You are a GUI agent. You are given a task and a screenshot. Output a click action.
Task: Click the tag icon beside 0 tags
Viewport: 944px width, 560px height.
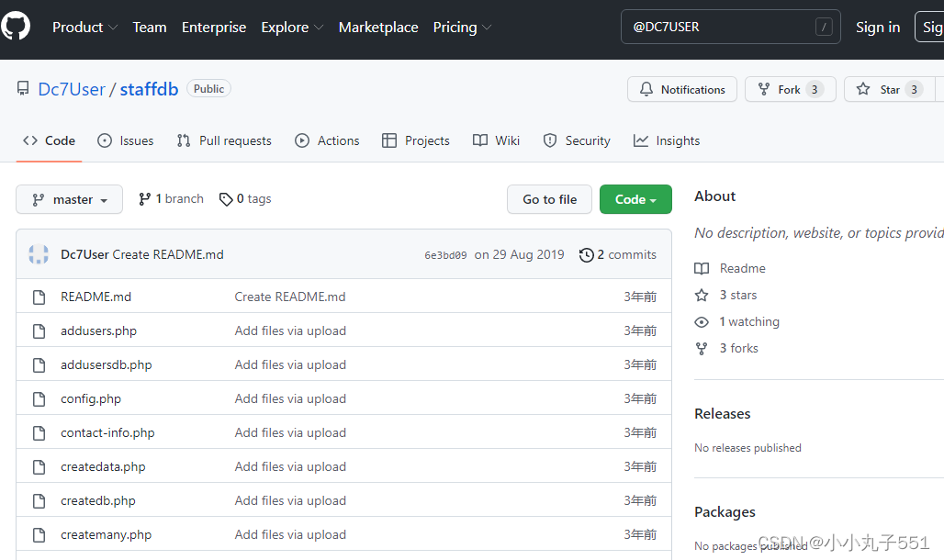[226, 199]
